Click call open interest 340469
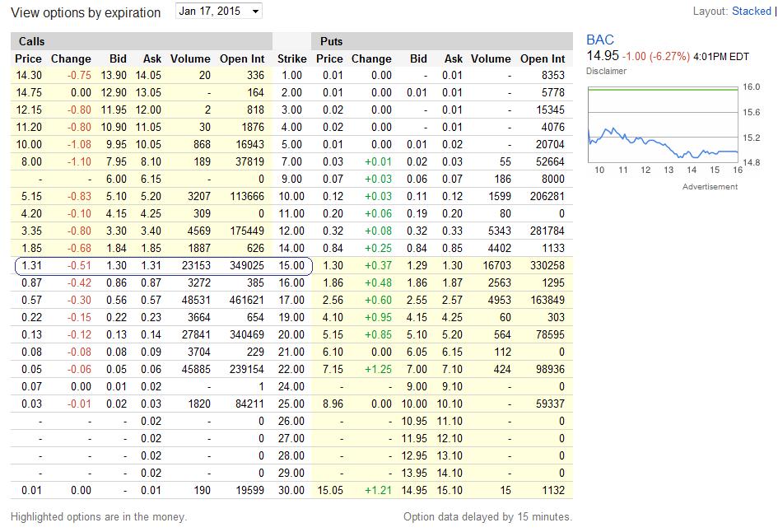Image resolution: width=778 pixels, height=532 pixels. coord(247,334)
